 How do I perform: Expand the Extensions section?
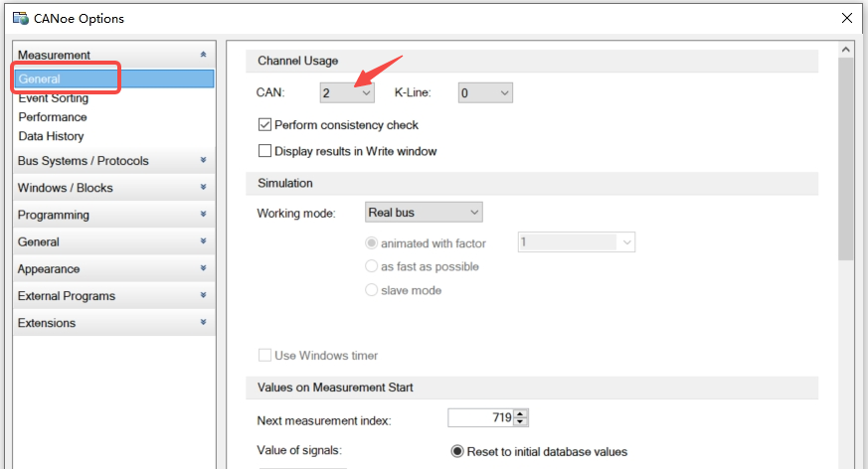[113, 323]
